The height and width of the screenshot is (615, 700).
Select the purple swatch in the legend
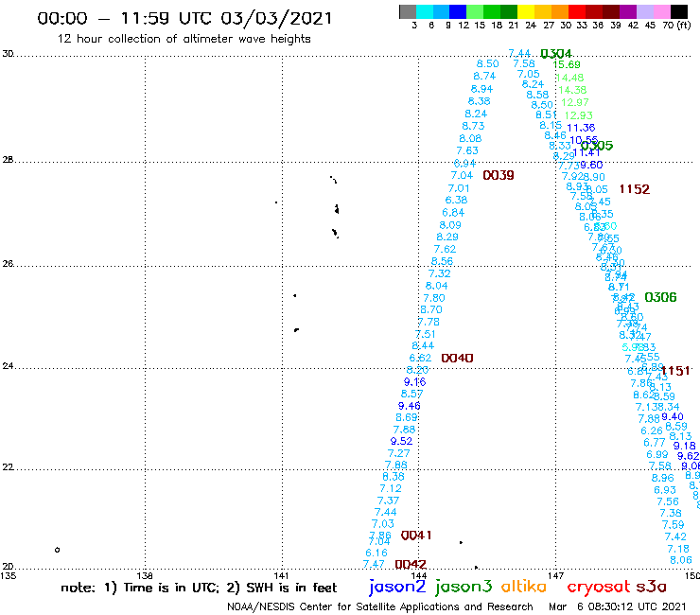pyautogui.click(x=628, y=11)
